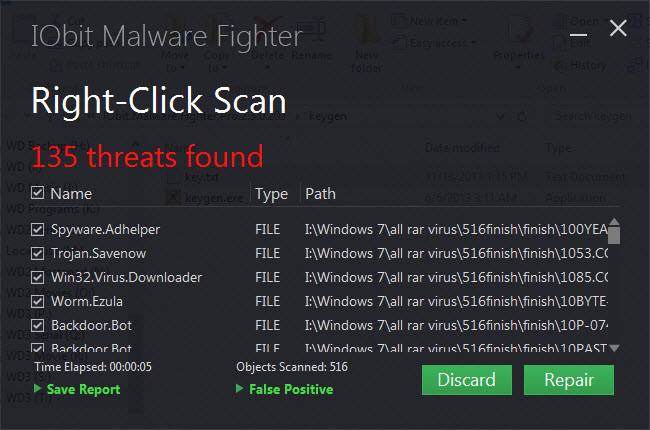Uncheck the Worm.Ezula threat checkbox
Screen dimensions: 650x430
pos(38,301)
